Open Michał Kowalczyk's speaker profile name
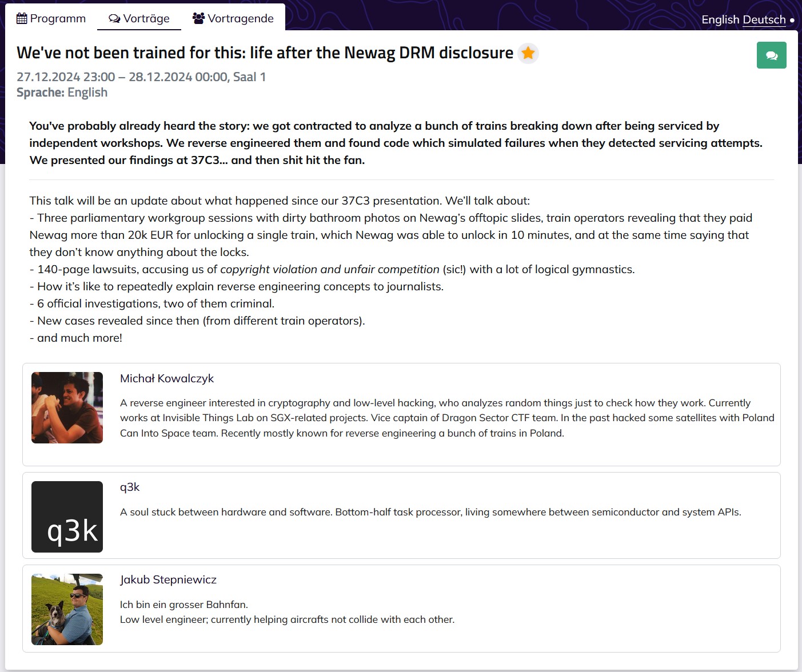Screen dimensions: 802x672 (x=167, y=378)
